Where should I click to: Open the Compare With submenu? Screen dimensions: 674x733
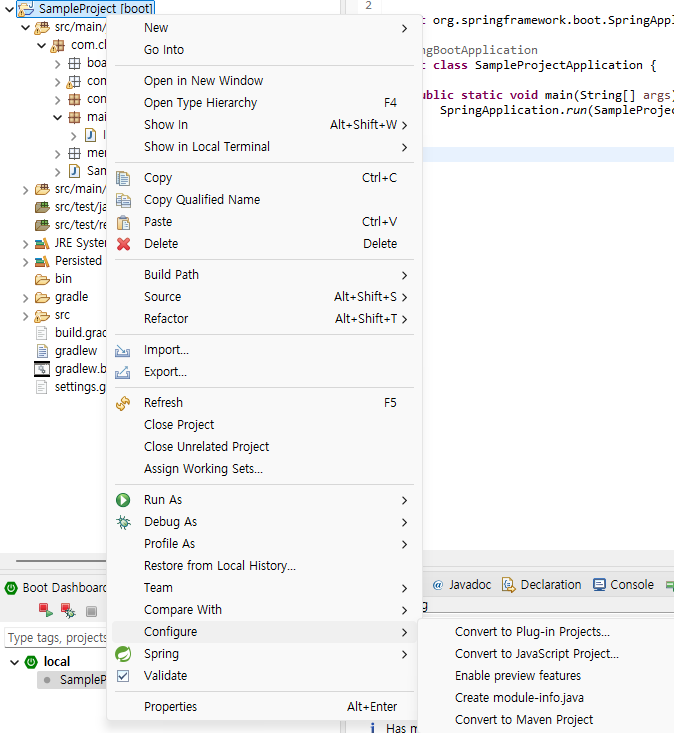265,610
